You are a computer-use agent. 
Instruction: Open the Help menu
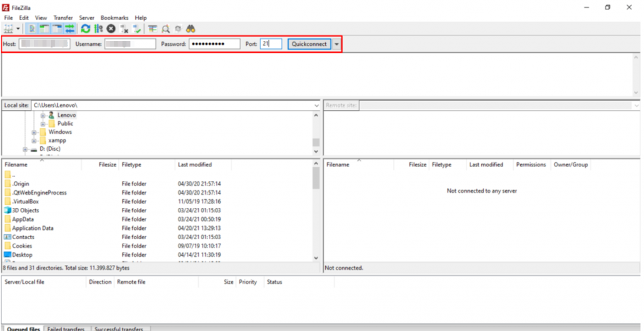point(140,18)
